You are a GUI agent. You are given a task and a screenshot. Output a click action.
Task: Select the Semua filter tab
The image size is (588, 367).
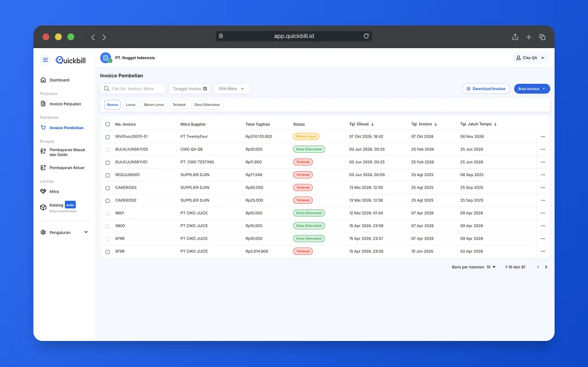(112, 105)
